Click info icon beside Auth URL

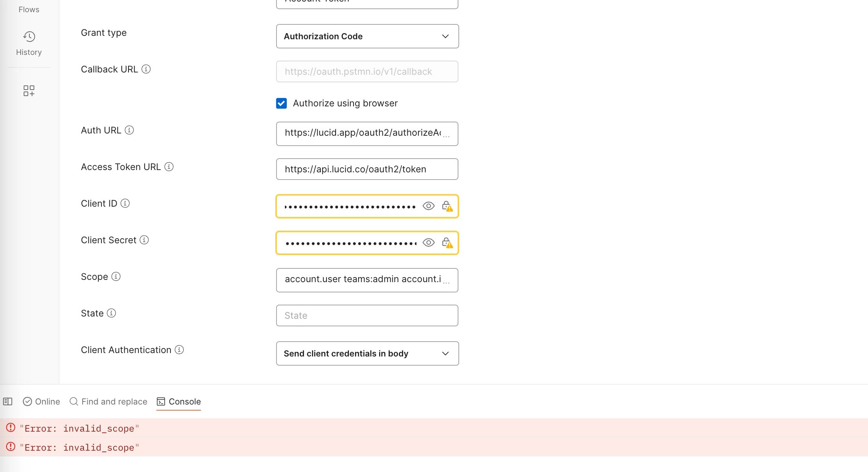pyautogui.click(x=129, y=130)
